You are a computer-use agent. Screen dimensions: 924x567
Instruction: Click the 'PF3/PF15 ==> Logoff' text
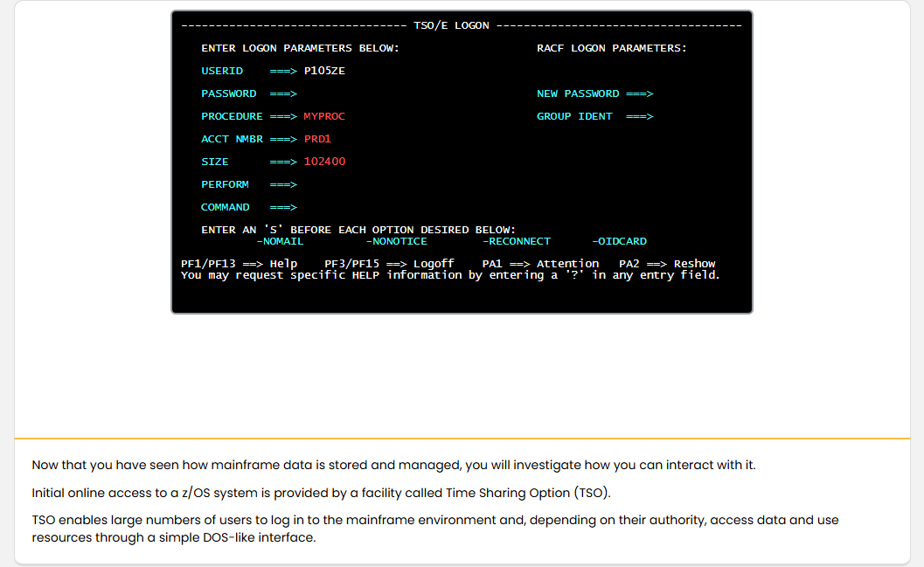tap(389, 264)
